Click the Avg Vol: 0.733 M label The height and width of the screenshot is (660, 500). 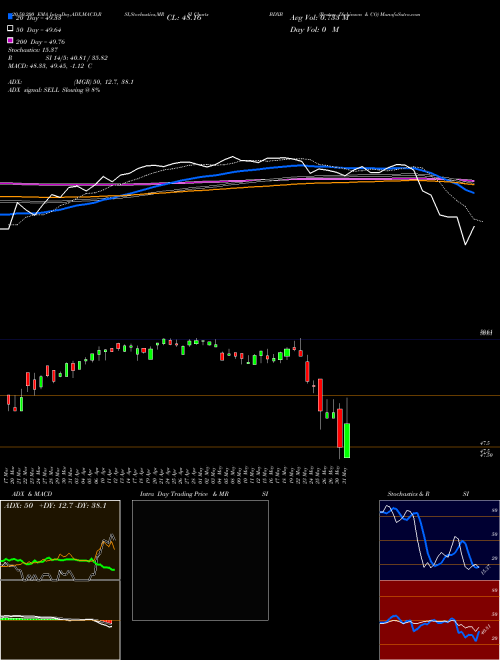pos(319,18)
